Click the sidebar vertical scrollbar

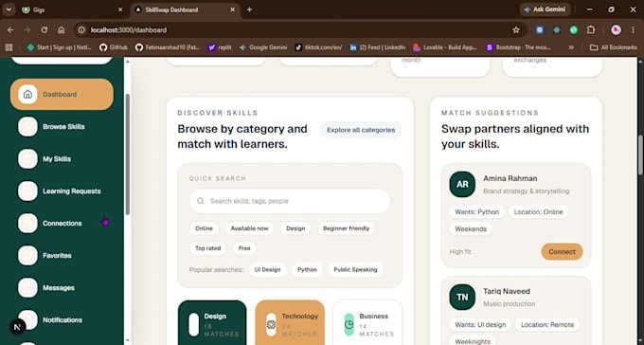pyautogui.click(x=127, y=154)
